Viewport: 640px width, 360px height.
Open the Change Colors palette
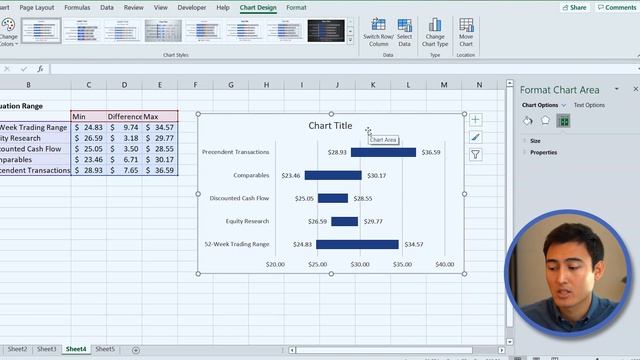tap(8, 33)
